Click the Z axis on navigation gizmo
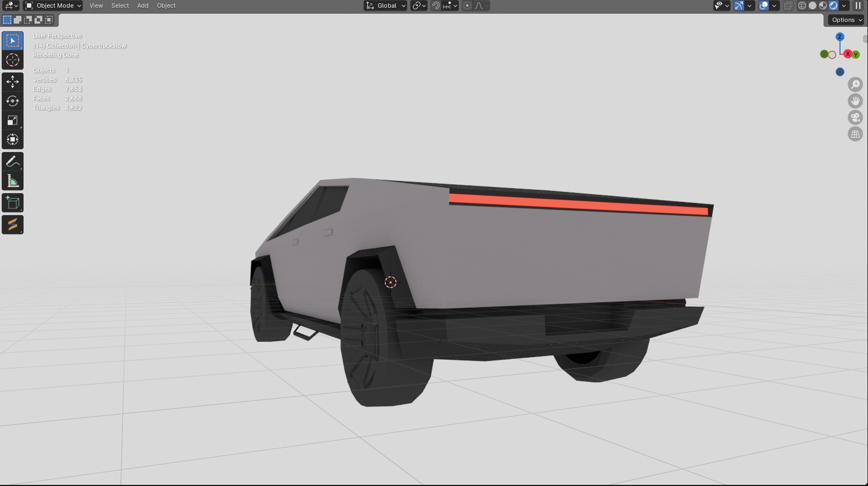Screen dimensions: 868x486 coord(839,37)
